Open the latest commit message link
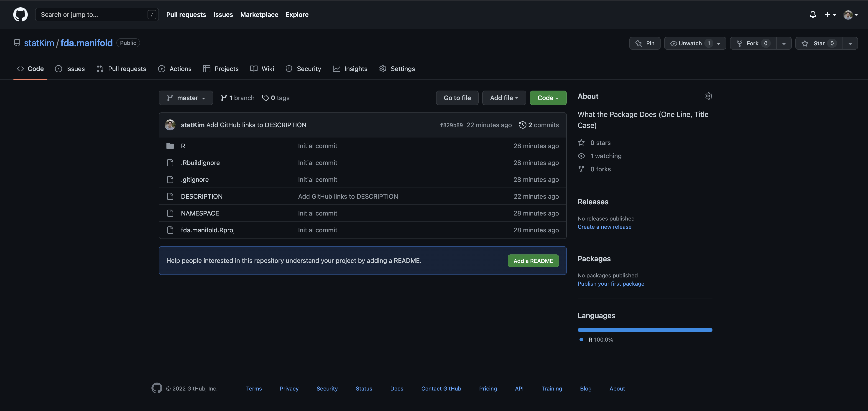868x411 pixels. pos(256,125)
